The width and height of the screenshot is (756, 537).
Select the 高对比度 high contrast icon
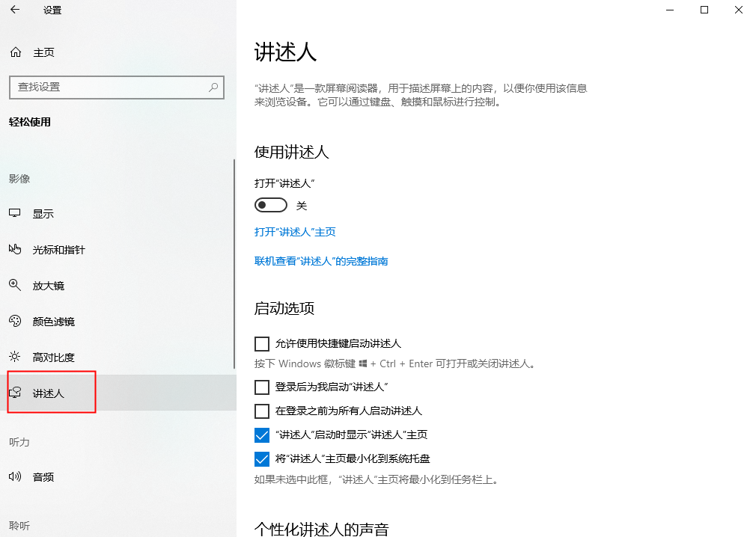coord(16,357)
